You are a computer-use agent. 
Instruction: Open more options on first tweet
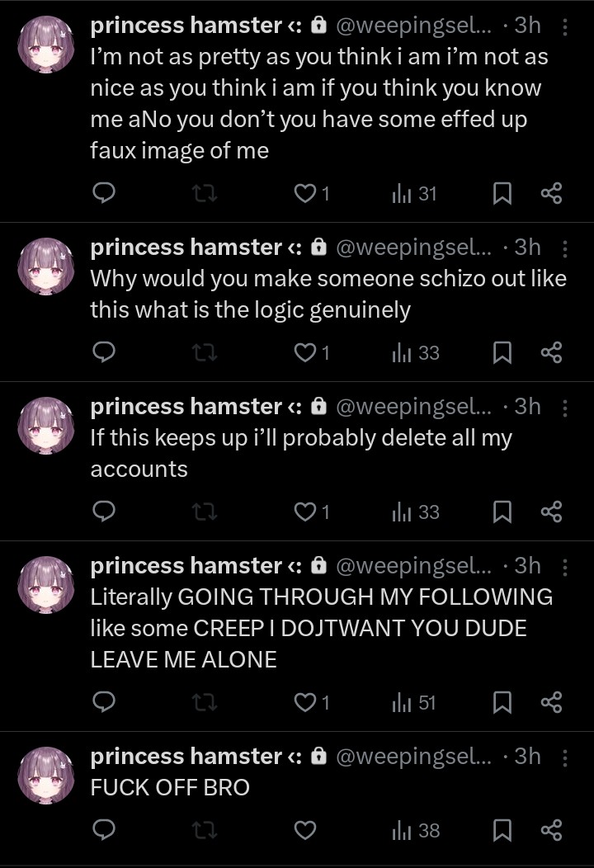[x=564, y=26]
